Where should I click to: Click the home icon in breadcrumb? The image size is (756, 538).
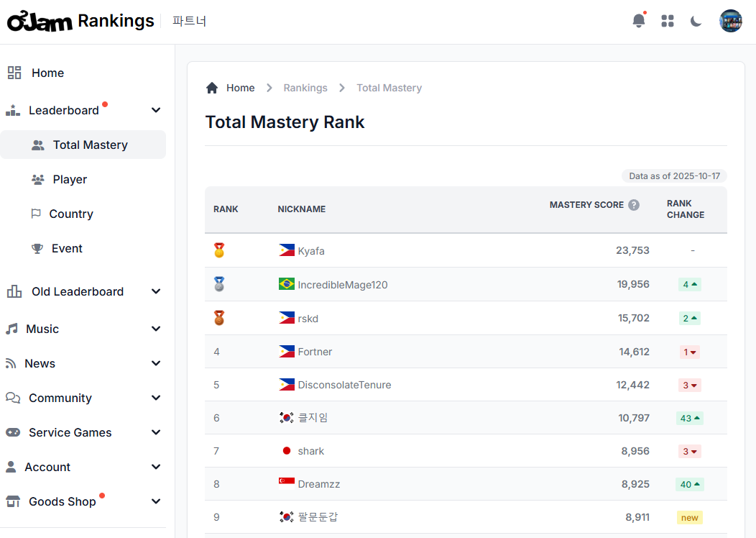pos(212,88)
